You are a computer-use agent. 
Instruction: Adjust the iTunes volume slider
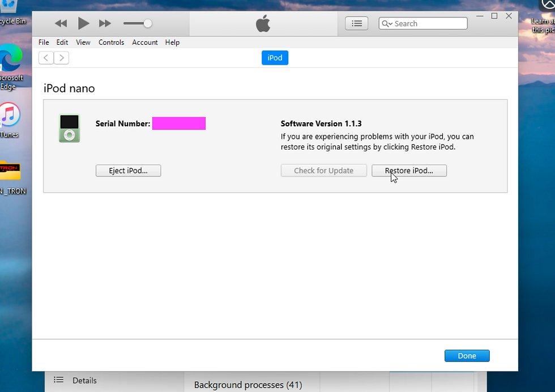[138, 24]
